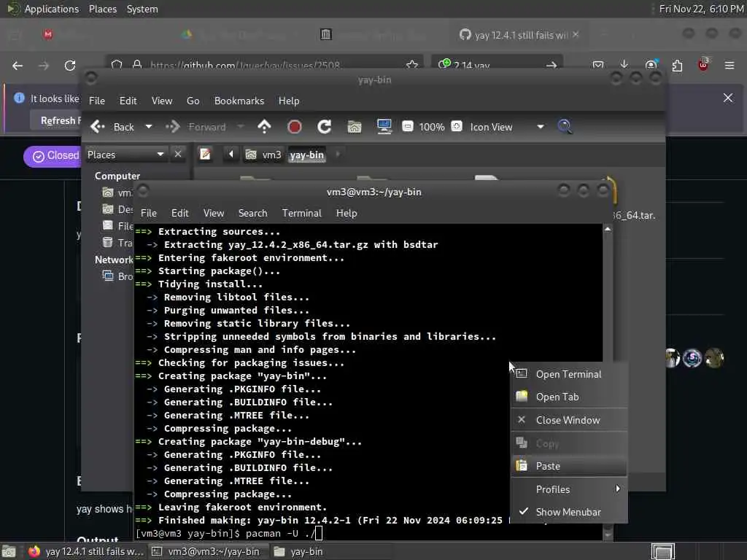The height and width of the screenshot is (560, 747).
Task: Choose Close Window from context menu
Action: pyautogui.click(x=569, y=420)
